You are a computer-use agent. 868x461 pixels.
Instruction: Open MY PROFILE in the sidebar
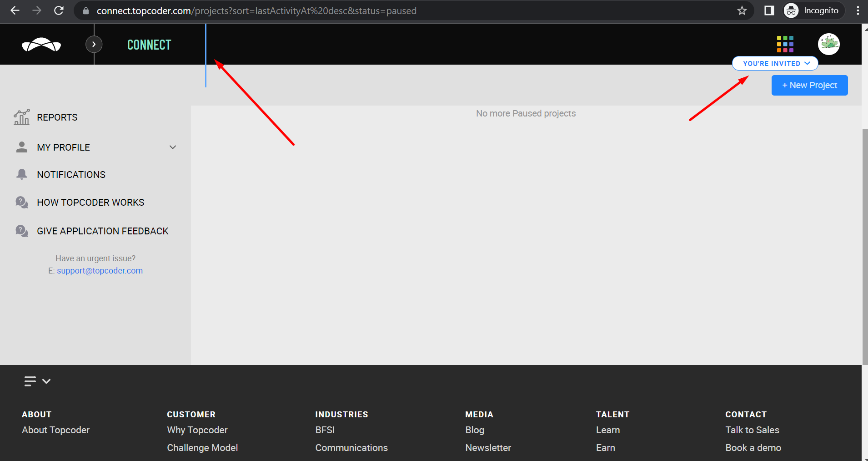[x=64, y=147]
